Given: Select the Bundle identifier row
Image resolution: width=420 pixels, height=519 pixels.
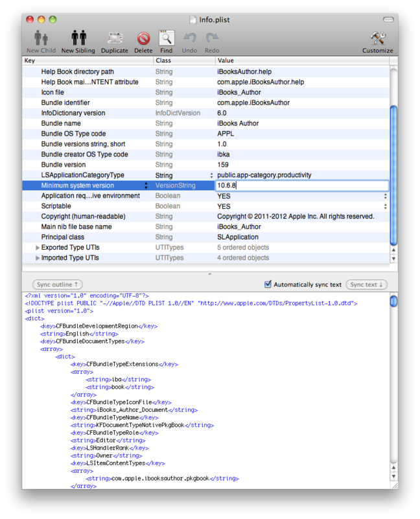Looking at the screenshot, I should 205,103.
